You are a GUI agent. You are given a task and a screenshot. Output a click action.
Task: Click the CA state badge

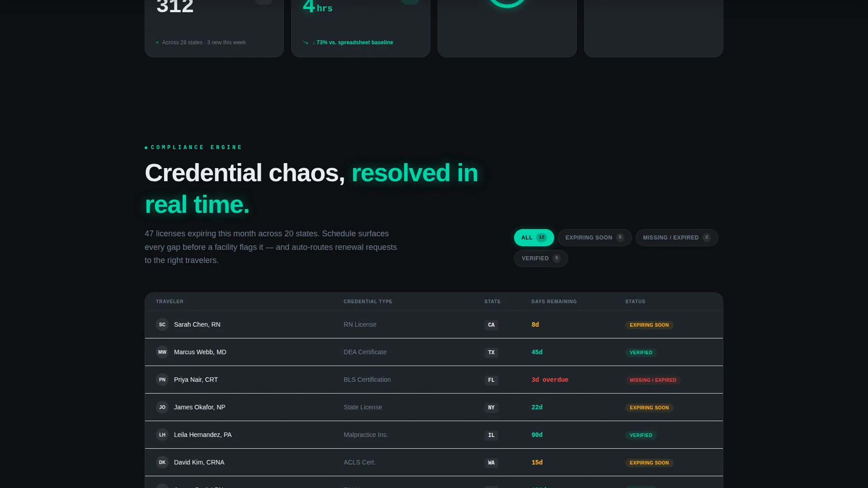click(x=491, y=325)
